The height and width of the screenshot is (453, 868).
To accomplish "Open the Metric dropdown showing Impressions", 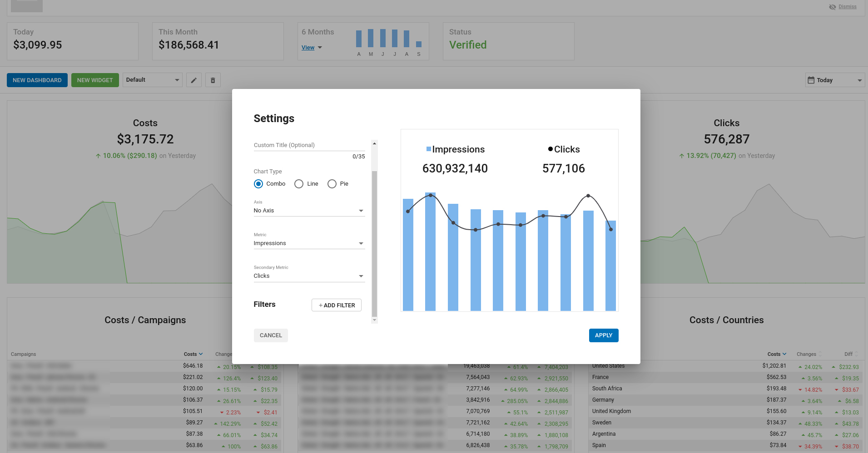I will 309,243.
